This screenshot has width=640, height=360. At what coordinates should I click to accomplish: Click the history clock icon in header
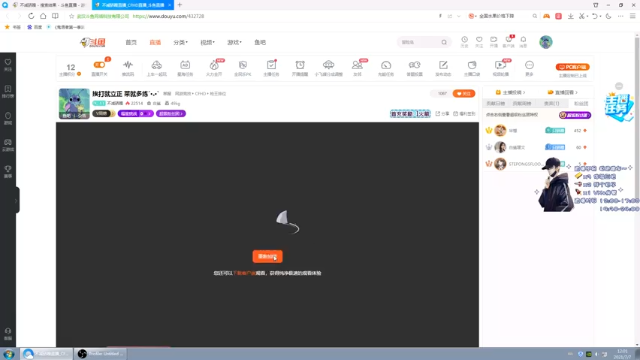point(464,40)
